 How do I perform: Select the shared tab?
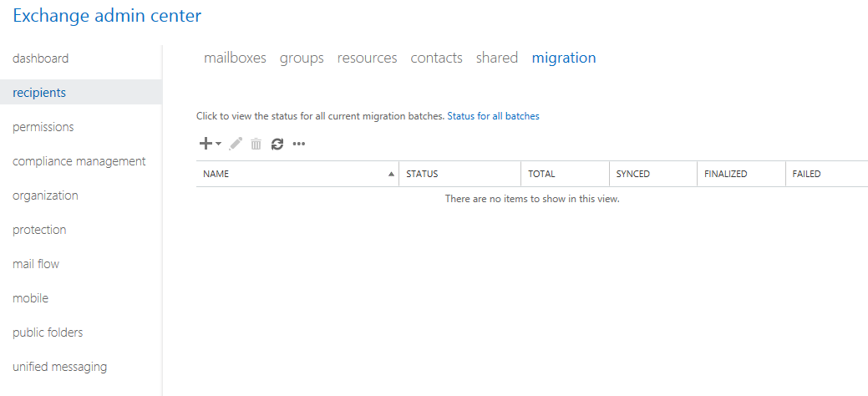coord(497,58)
